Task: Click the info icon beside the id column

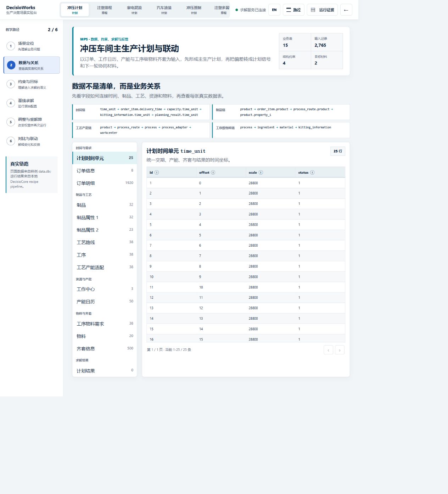Action: coord(157,173)
